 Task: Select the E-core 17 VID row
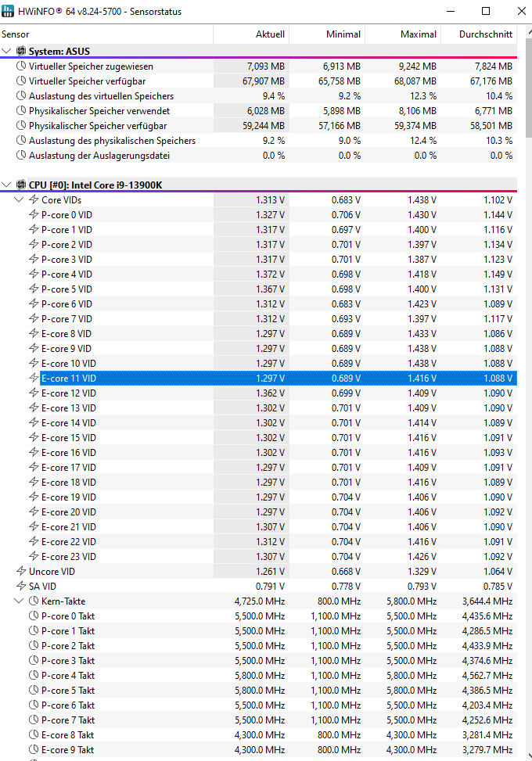pyautogui.click(x=258, y=468)
